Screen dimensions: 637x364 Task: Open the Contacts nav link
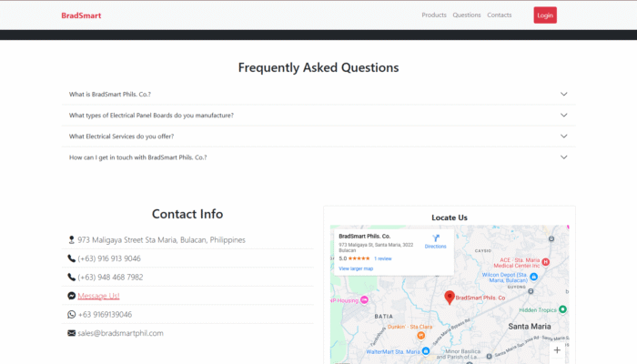pyautogui.click(x=500, y=15)
